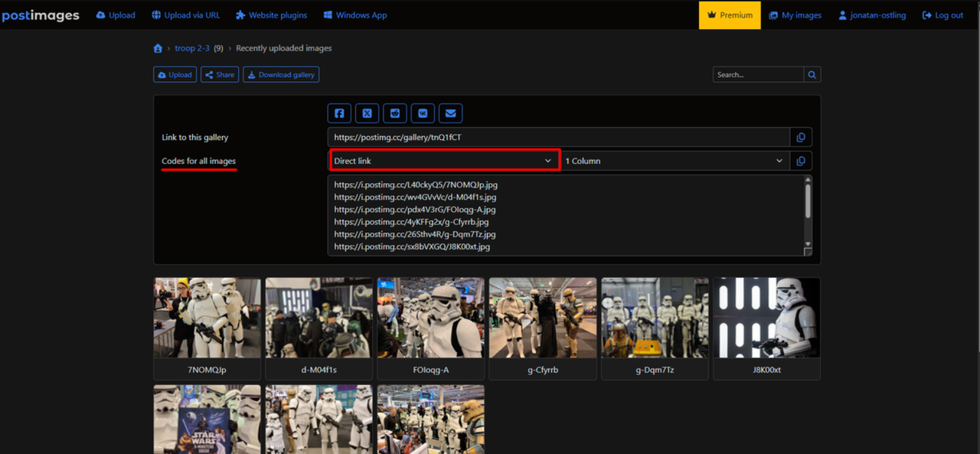
Task: Go to My images
Action: click(x=795, y=15)
